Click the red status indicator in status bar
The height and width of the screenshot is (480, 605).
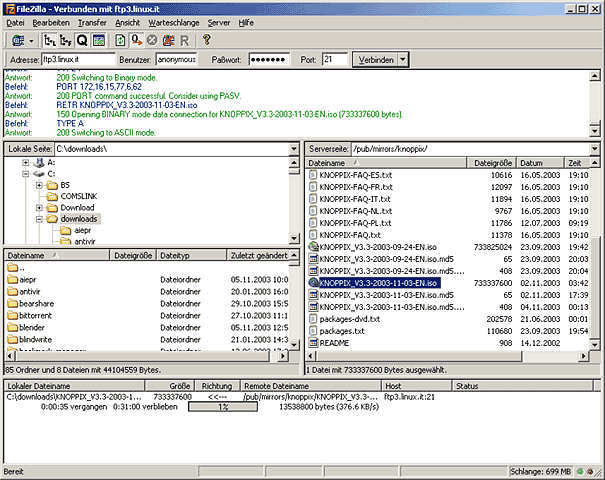[590, 471]
